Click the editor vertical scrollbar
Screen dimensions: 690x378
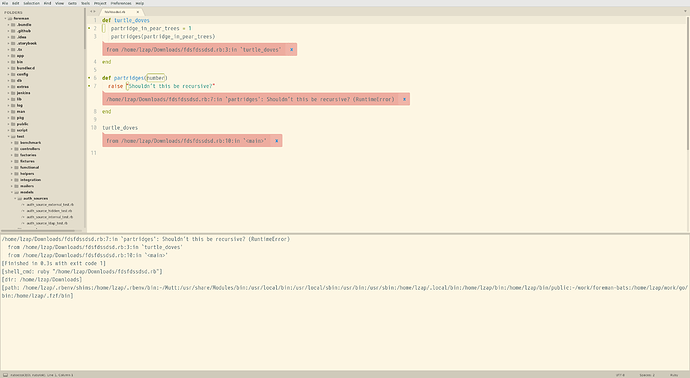coord(688,84)
